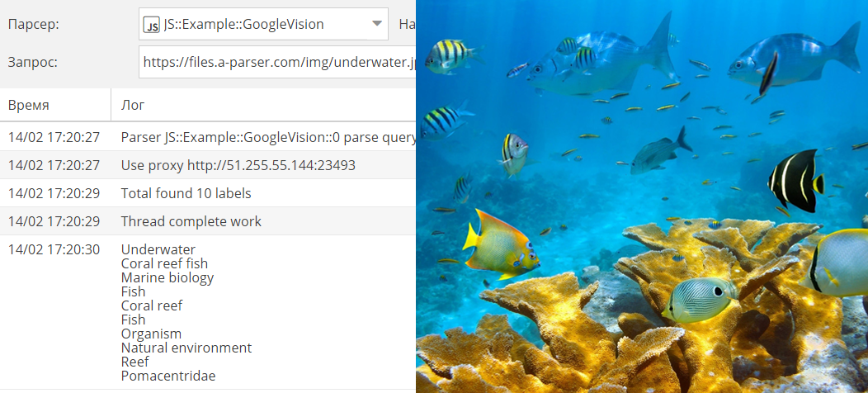Click the first 17:20:27 timestamp cell
The image size is (868, 393).
tap(54, 137)
